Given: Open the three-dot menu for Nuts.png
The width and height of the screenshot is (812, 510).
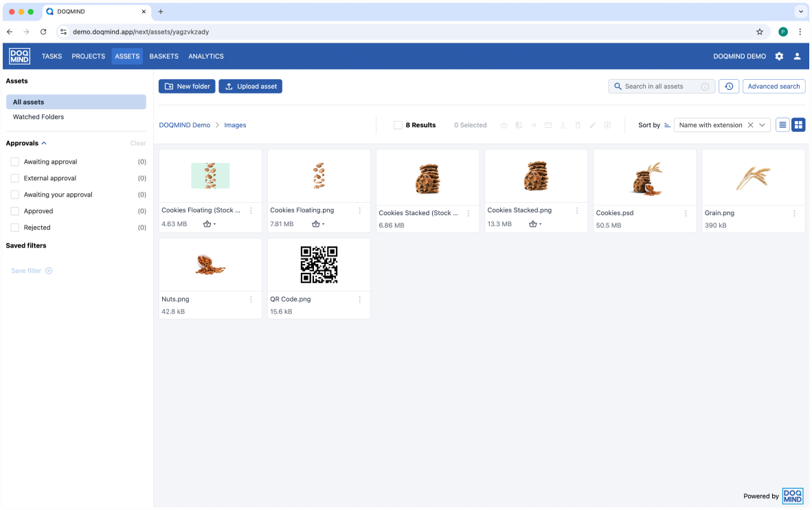Looking at the screenshot, I should (x=251, y=300).
